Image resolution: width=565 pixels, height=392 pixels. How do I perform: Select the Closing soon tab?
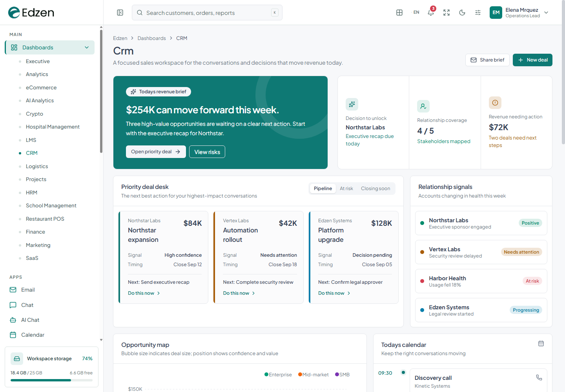375,189
